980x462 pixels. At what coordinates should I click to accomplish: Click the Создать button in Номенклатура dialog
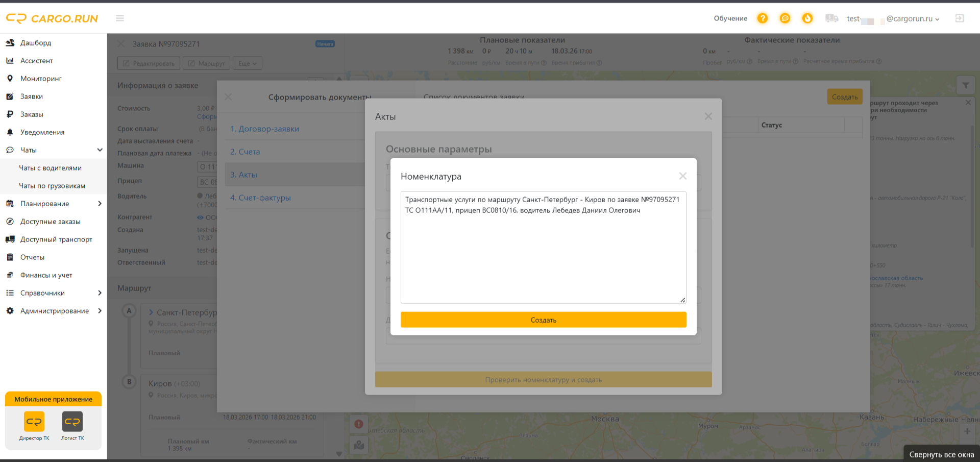point(543,320)
